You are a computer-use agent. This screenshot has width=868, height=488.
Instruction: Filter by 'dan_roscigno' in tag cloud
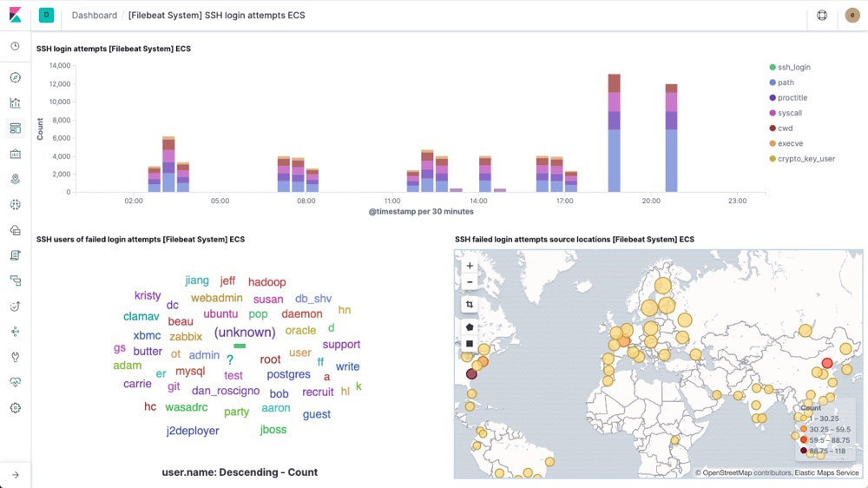(x=226, y=391)
